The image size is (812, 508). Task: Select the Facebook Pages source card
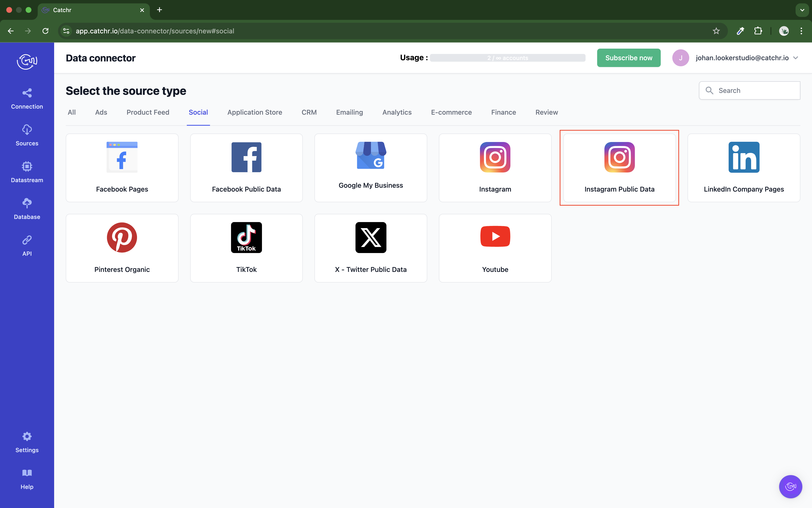click(122, 168)
